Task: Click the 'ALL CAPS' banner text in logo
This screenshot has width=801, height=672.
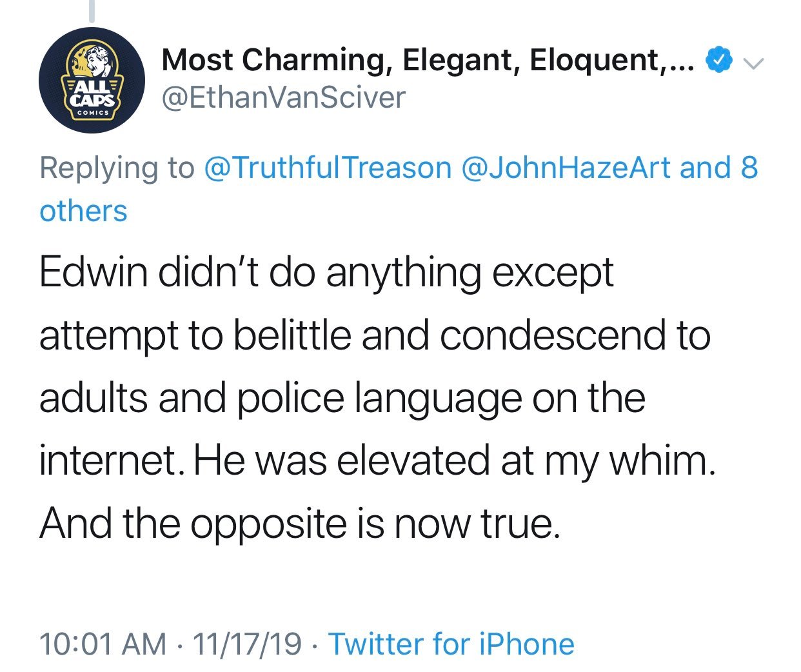Action: point(92,94)
